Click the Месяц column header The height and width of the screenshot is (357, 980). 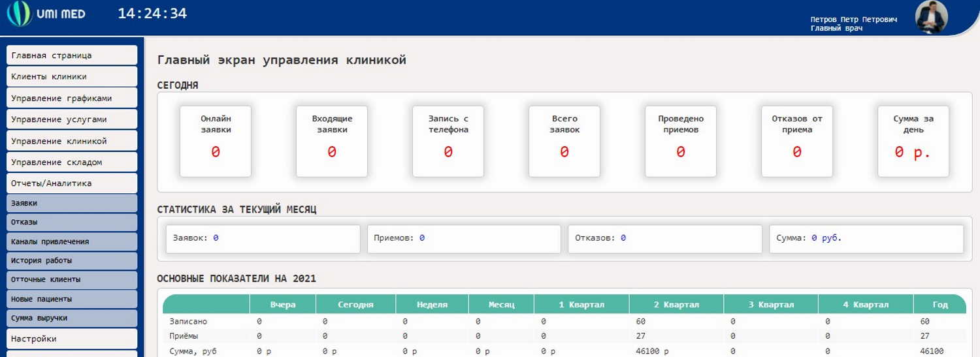501,304
